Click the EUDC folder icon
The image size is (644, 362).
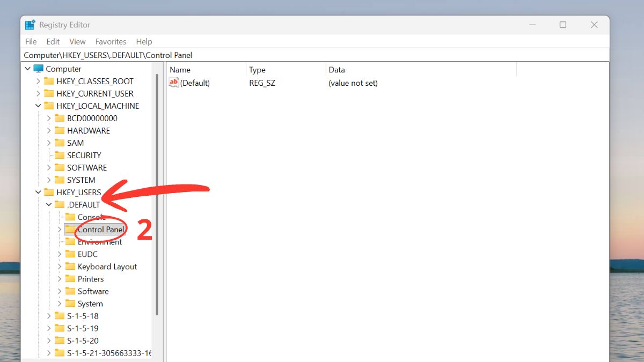[x=70, y=254]
